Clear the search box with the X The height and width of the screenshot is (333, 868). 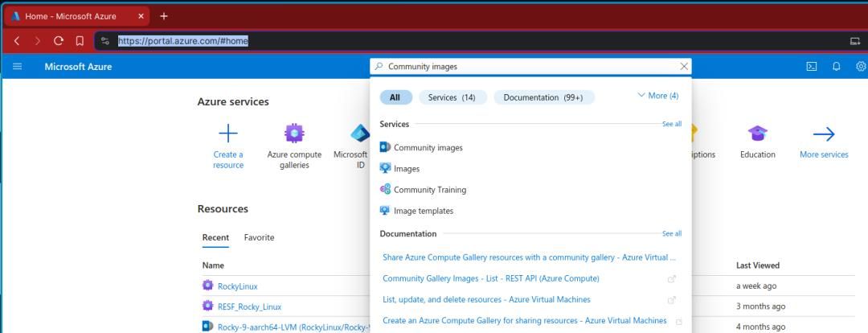click(684, 67)
